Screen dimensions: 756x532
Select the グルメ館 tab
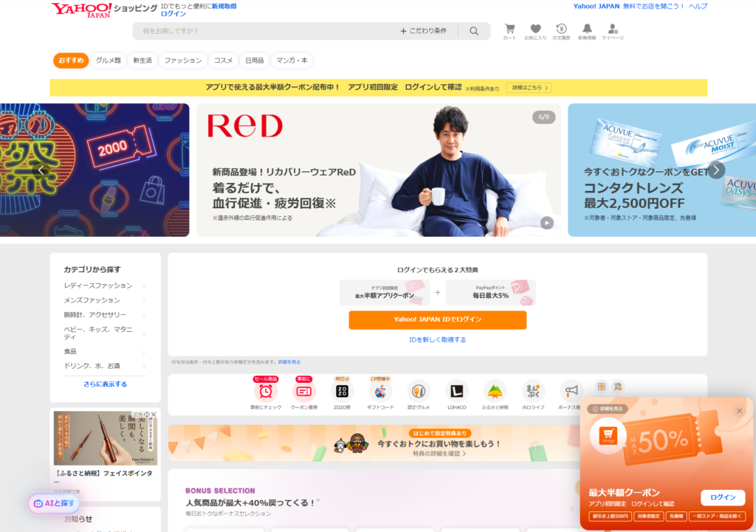coord(109,61)
